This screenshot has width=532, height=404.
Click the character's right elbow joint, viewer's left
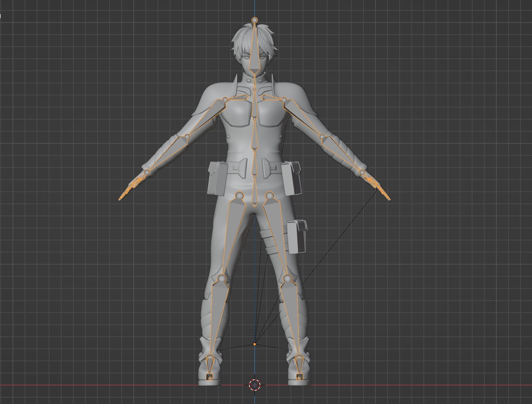point(187,137)
